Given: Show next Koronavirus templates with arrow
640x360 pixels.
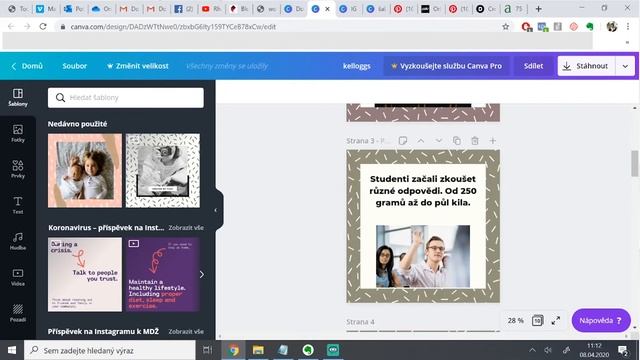Looking at the screenshot, I should (202, 274).
